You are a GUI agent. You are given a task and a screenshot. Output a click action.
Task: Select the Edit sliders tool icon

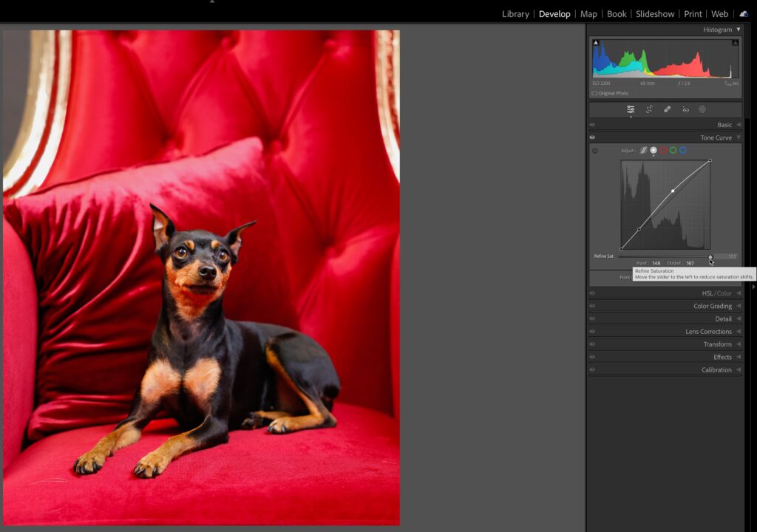631,109
